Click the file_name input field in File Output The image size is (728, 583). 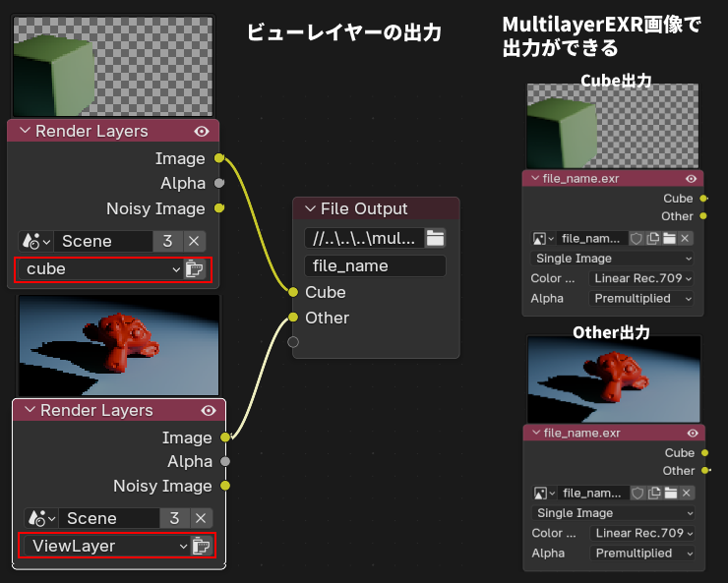[x=376, y=265]
